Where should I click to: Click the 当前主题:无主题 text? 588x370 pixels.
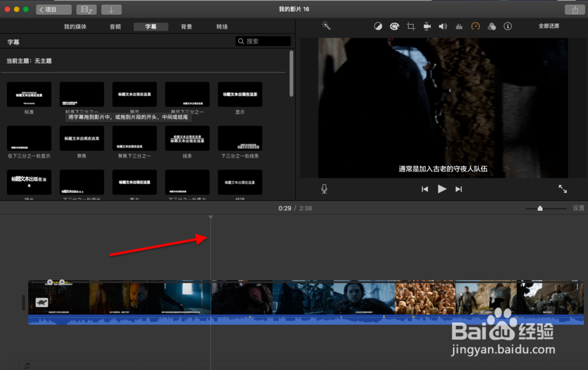pyautogui.click(x=29, y=61)
